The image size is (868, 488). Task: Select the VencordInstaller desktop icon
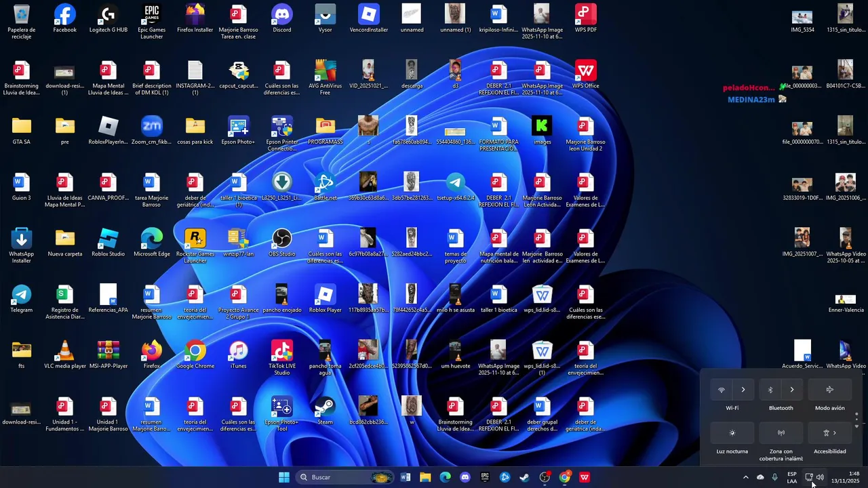pos(369,18)
